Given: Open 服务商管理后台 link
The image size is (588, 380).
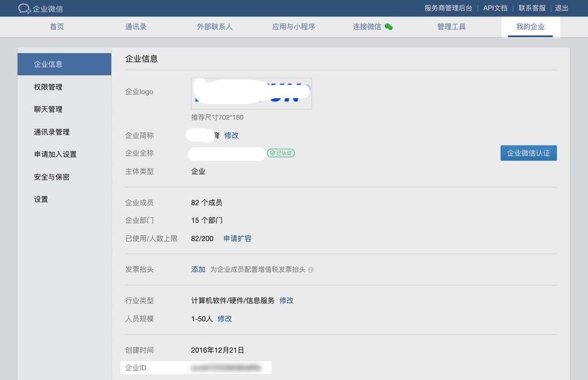Looking at the screenshot, I should click(x=448, y=8).
